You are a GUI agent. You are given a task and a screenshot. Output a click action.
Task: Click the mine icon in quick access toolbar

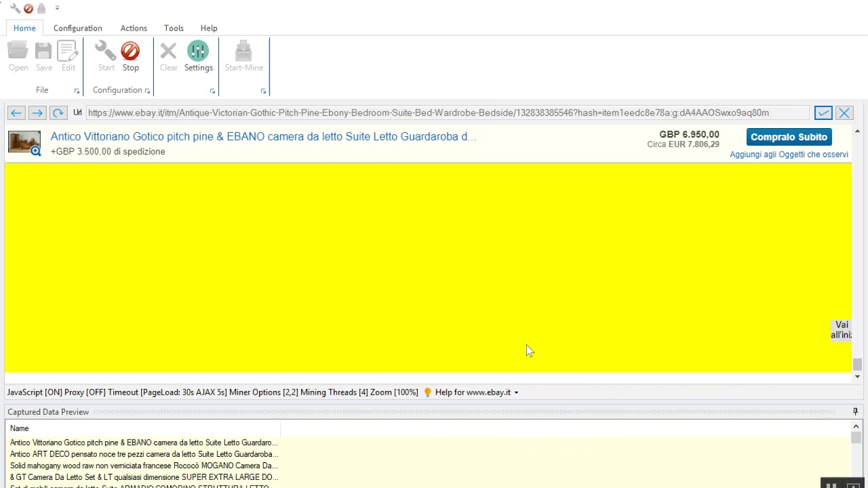coord(41,8)
